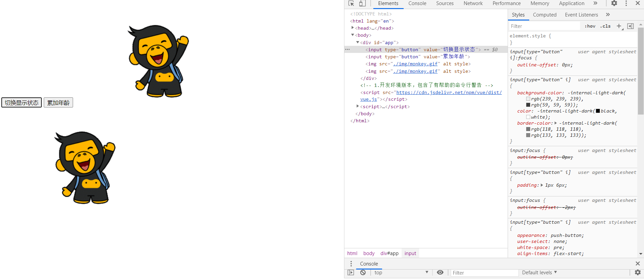Click the 切换显示状态 page button
644x280 pixels.
22,102
